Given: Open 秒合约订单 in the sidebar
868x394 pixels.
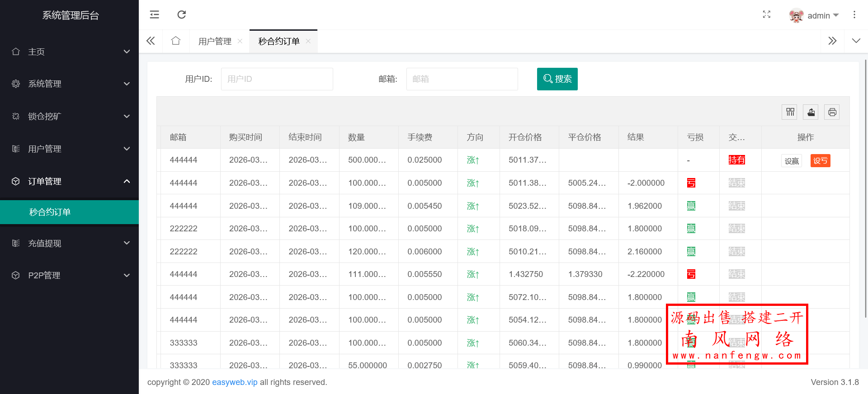Looking at the screenshot, I should 69,212.
